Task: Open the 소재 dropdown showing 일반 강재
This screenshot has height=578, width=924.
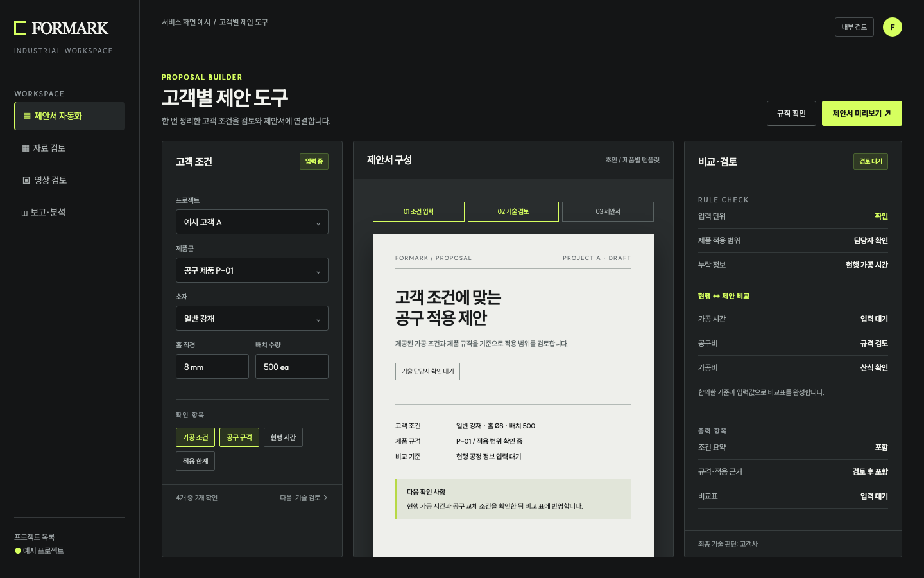Action: (252, 319)
